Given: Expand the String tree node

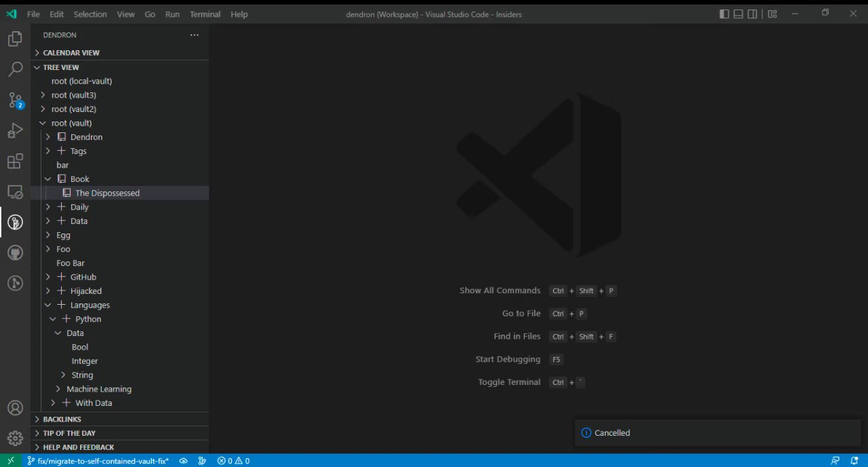Looking at the screenshot, I should [63, 375].
